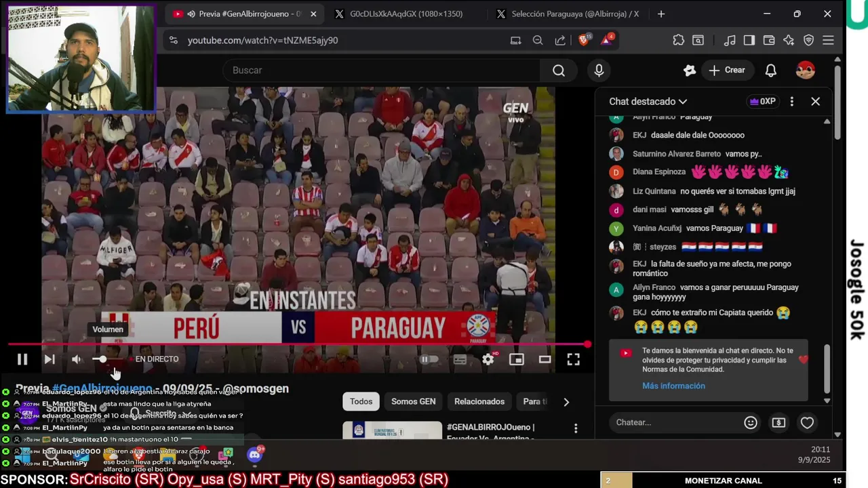Open the Crear menu
This screenshot has height=488, width=868.
click(x=727, y=70)
